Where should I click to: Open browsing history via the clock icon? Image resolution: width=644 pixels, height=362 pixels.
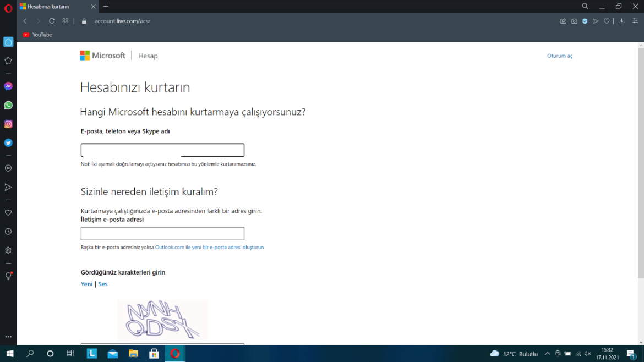tap(8, 231)
